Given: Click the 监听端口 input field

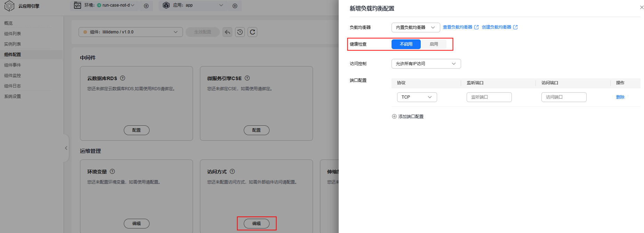Looking at the screenshot, I should [489, 97].
